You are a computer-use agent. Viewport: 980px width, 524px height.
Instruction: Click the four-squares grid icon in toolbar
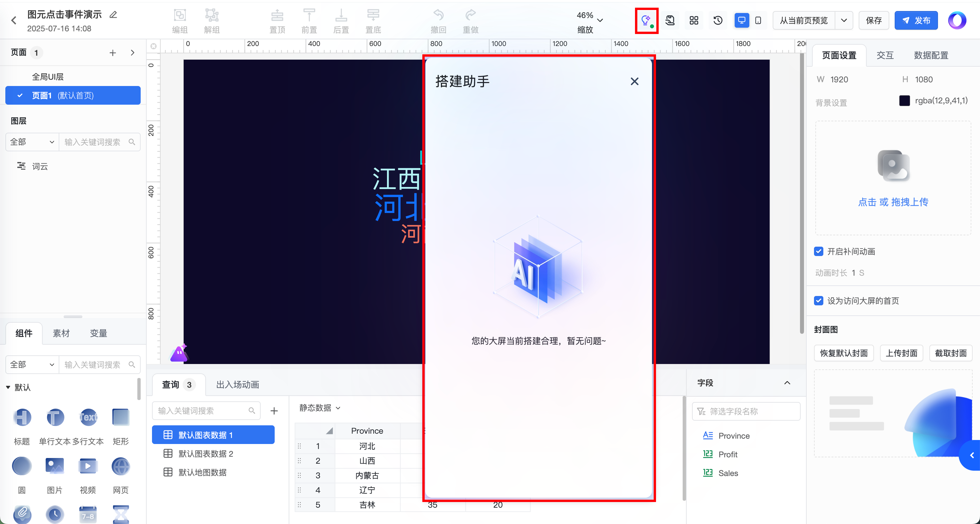click(x=694, y=21)
